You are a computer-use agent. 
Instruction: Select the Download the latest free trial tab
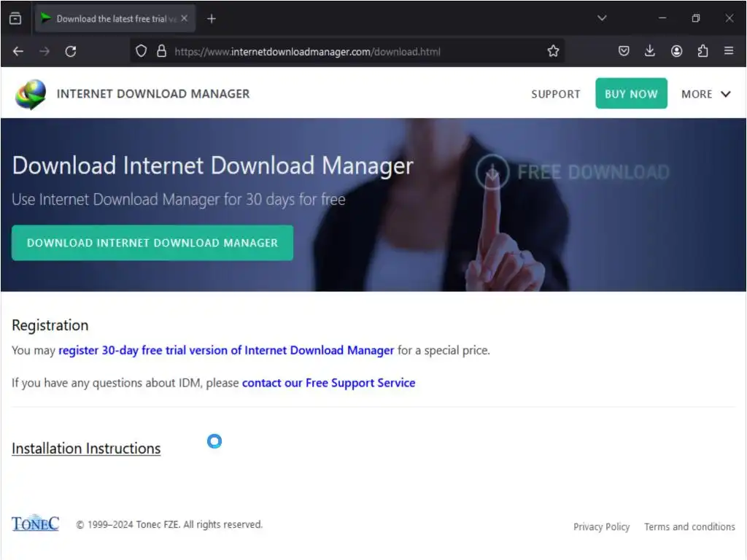click(115, 18)
